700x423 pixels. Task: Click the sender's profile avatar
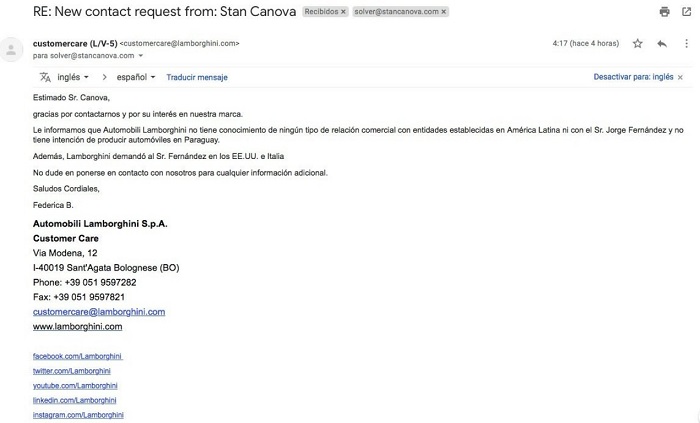pyautogui.click(x=13, y=49)
